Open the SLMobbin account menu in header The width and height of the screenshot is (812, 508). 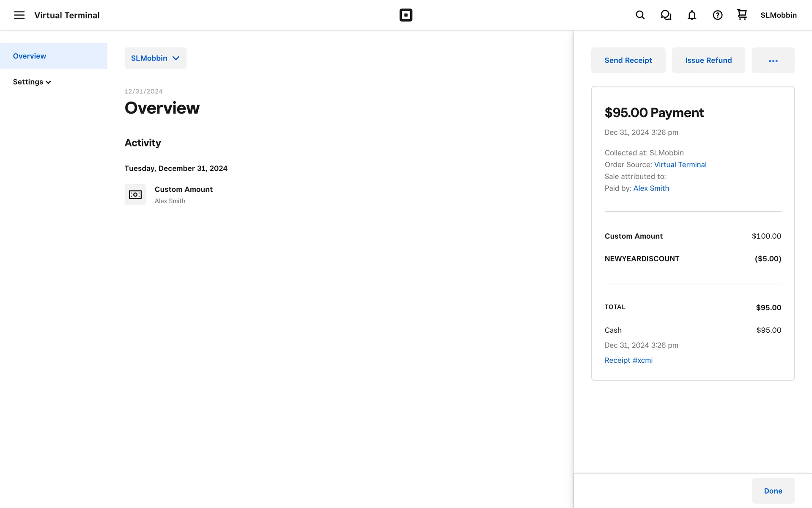point(778,15)
